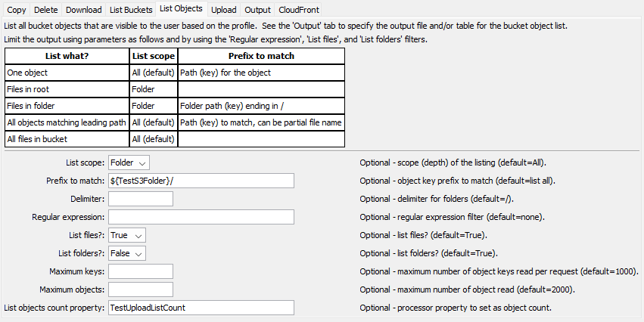Viewport: 644px width, 322px height.
Task: Open the Upload tab
Action: coord(223,10)
